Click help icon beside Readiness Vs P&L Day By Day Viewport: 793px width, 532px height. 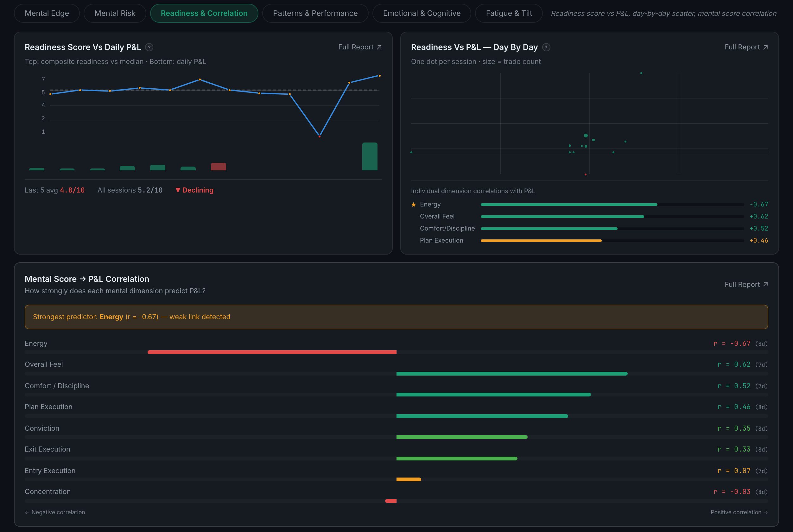pyautogui.click(x=546, y=47)
